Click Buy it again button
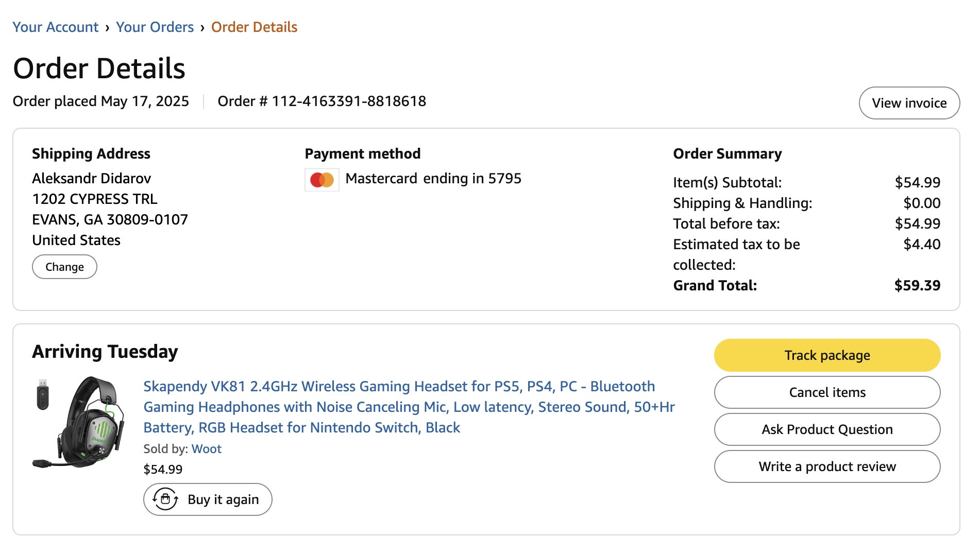Screen dimensions: 980x555 point(208,499)
